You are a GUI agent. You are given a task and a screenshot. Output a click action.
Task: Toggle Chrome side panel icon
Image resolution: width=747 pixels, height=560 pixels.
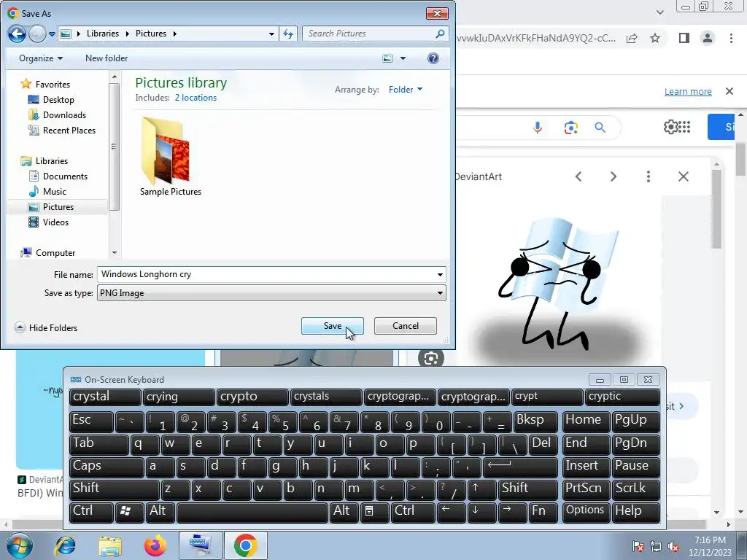[684, 38]
